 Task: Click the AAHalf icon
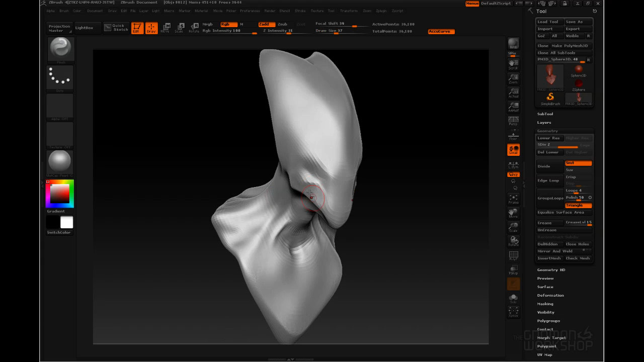(513, 107)
